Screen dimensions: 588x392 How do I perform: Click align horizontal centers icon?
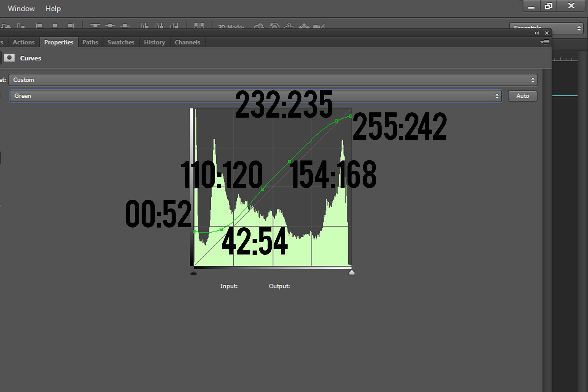coord(55,26)
